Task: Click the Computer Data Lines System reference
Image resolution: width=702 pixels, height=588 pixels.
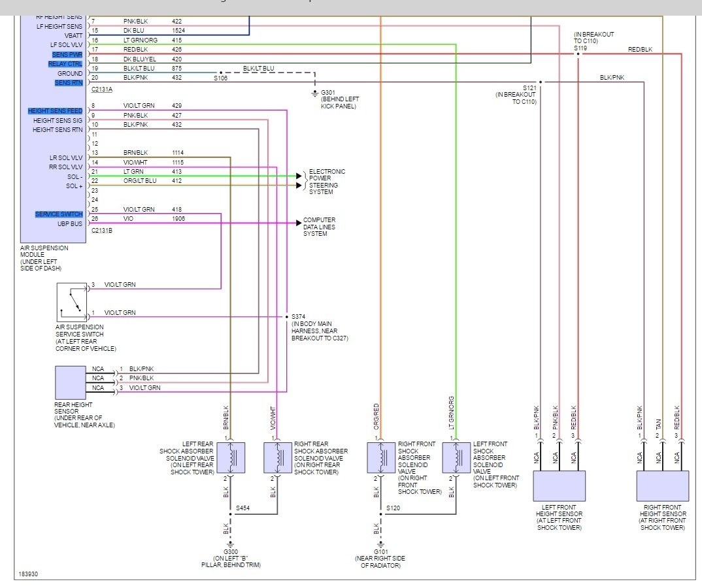Action: click(319, 227)
